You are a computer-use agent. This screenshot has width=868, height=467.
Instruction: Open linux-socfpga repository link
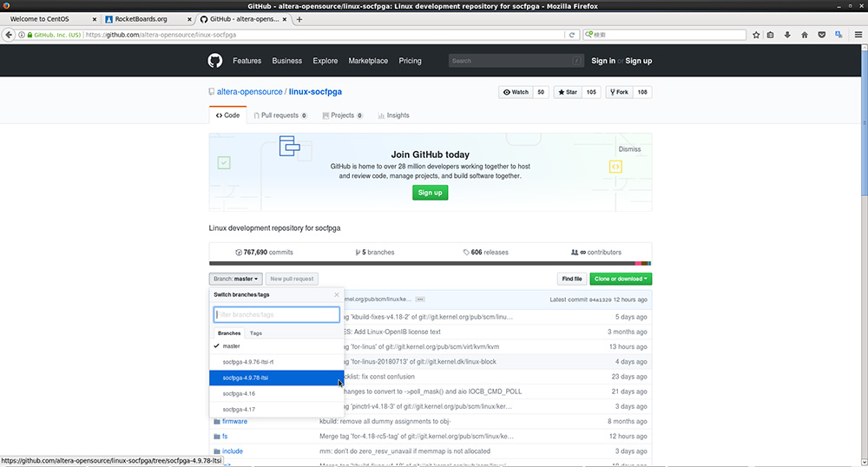click(x=315, y=92)
